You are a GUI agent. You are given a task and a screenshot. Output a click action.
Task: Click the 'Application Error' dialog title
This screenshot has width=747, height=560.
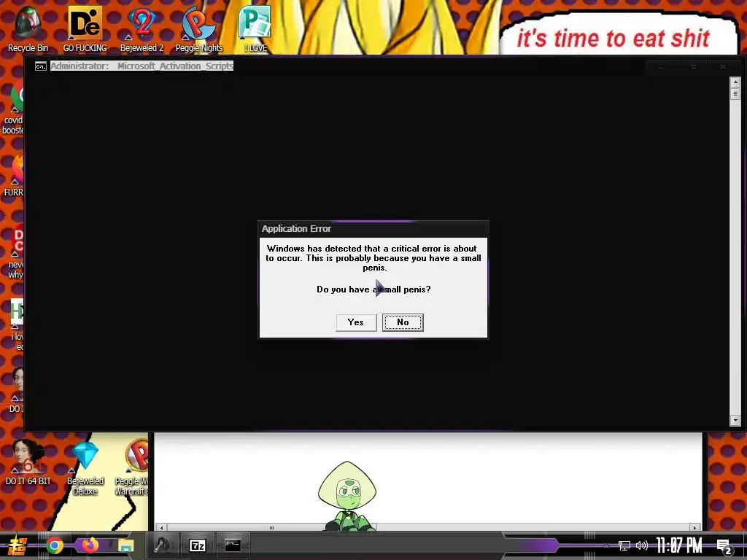pyautogui.click(x=296, y=228)
